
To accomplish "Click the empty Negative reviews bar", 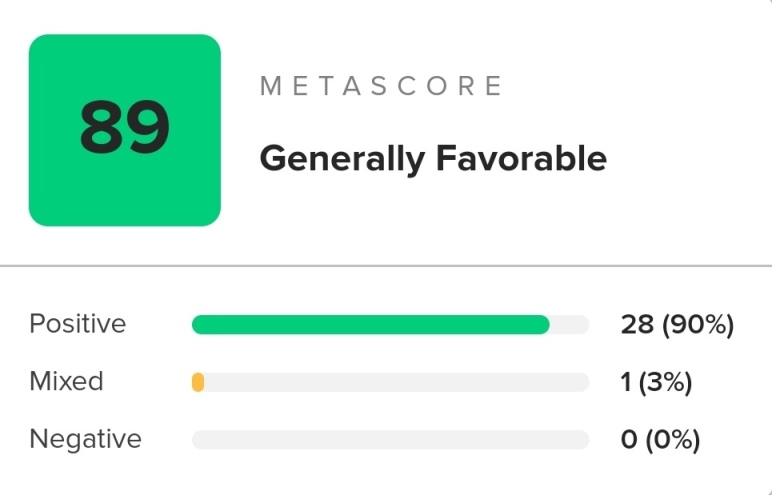I will point(390,440).
